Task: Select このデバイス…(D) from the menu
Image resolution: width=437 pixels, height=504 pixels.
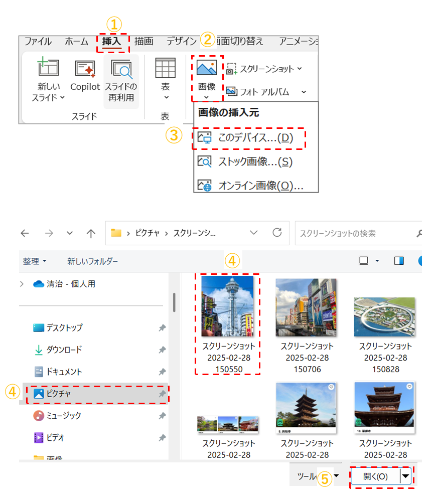Action: tap(249, 138)
